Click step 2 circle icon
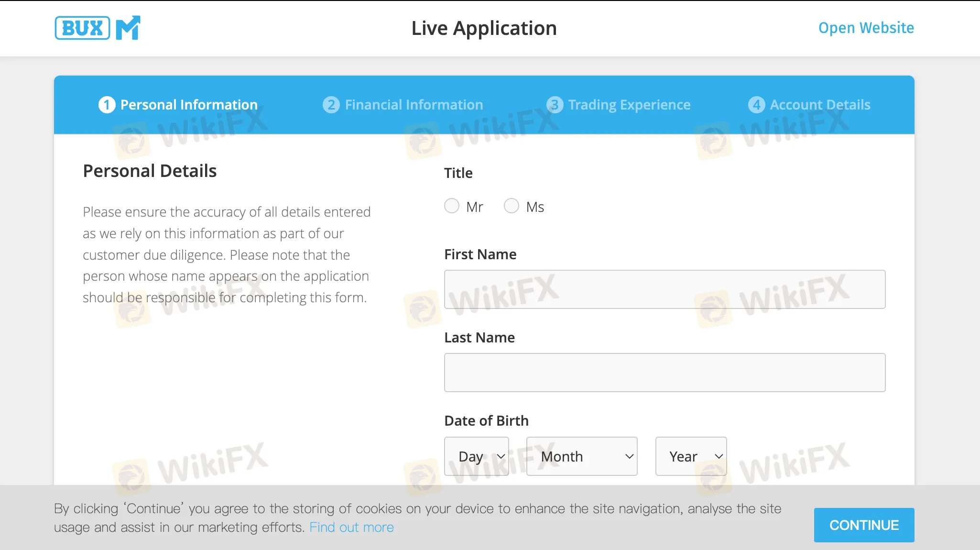Screen dimensions: 980x550 point(331,105)
